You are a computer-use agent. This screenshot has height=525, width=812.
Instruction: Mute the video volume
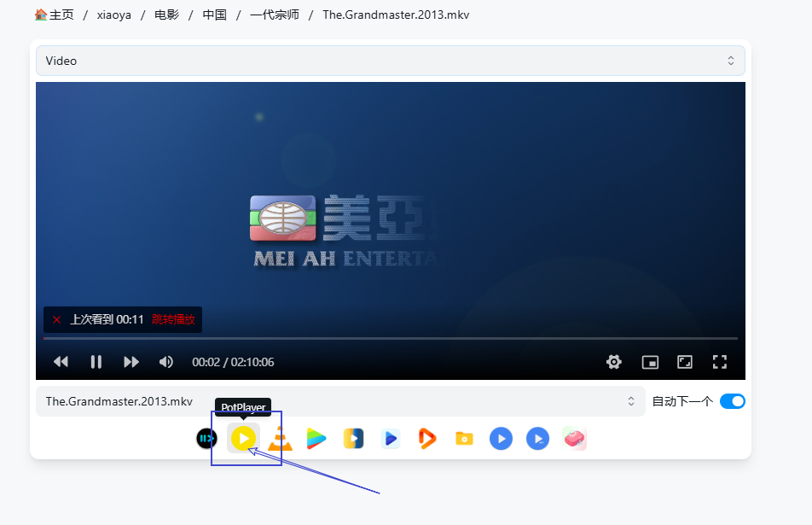165,362
